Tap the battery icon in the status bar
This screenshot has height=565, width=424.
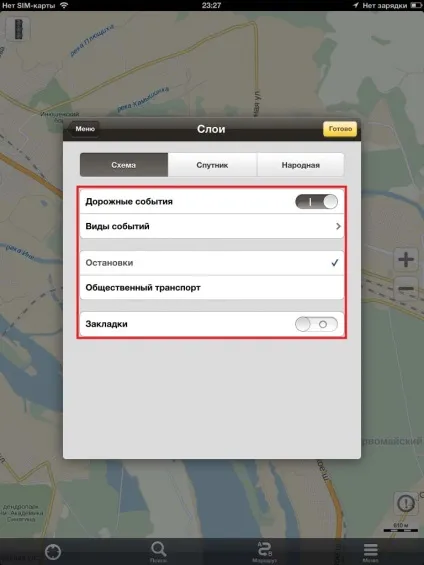(x=416, y=5)
